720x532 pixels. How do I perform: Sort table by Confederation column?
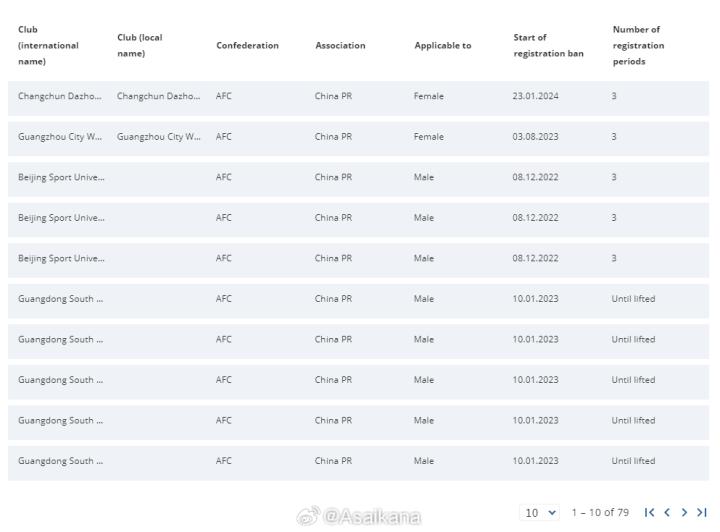point(247,46)
